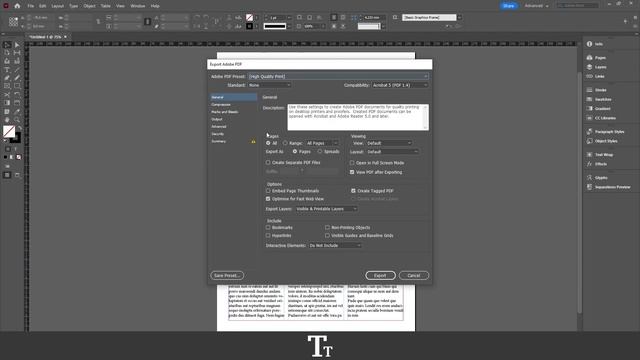The width and height of the screenshot is (640, 360).
Task: Enable Non-Printing Objects checkbox
Action: (327, 227)
